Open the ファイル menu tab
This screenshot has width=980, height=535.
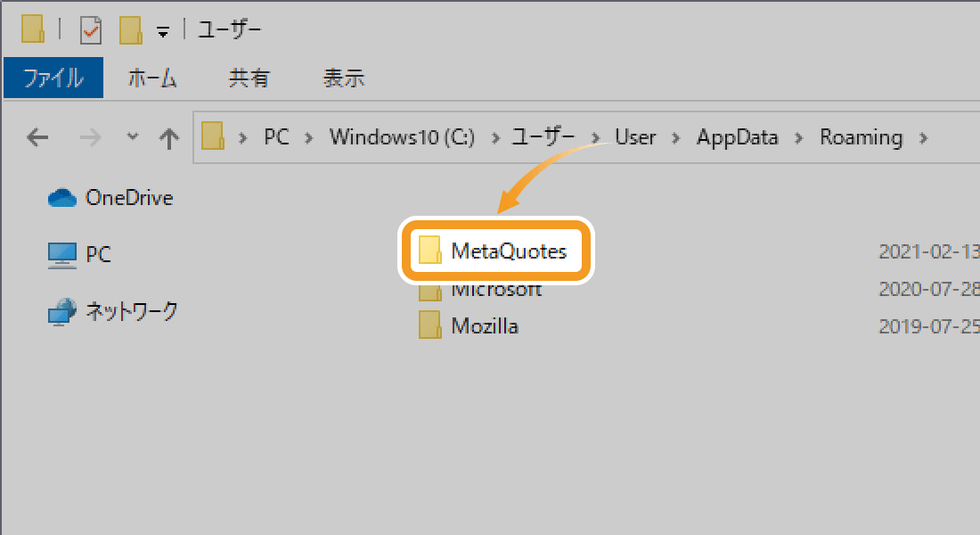click(x=53, y=78)
